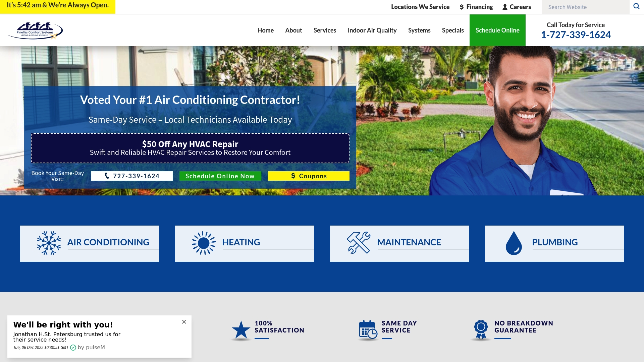Select the Home menu item
The image size is (644, 362).
265,30
